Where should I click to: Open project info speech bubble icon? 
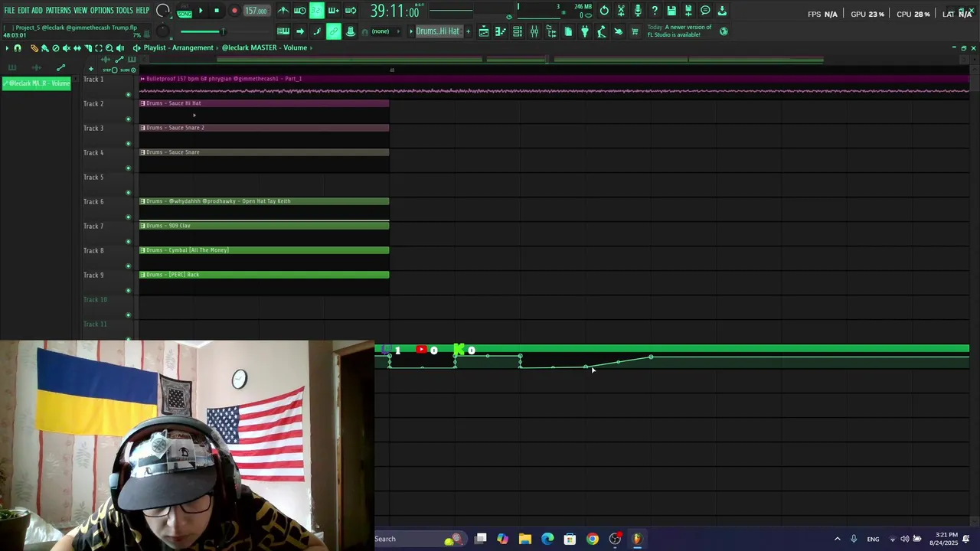[705, 11]
